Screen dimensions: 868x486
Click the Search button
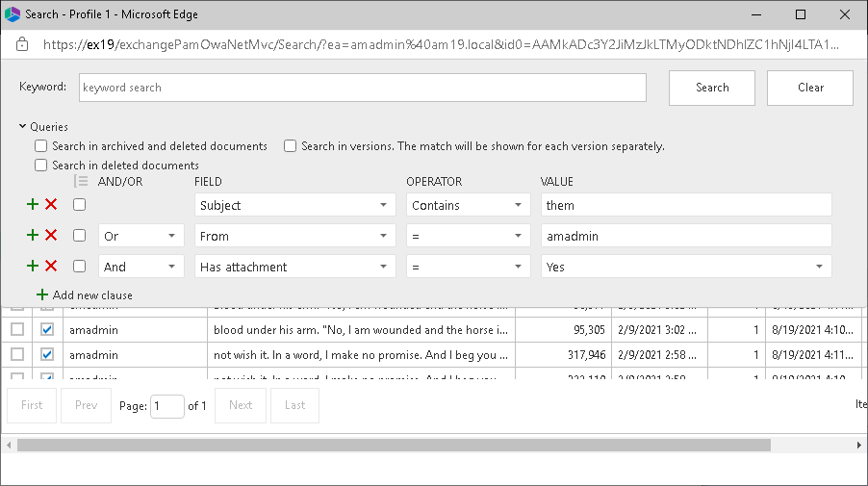click(712, 88)
